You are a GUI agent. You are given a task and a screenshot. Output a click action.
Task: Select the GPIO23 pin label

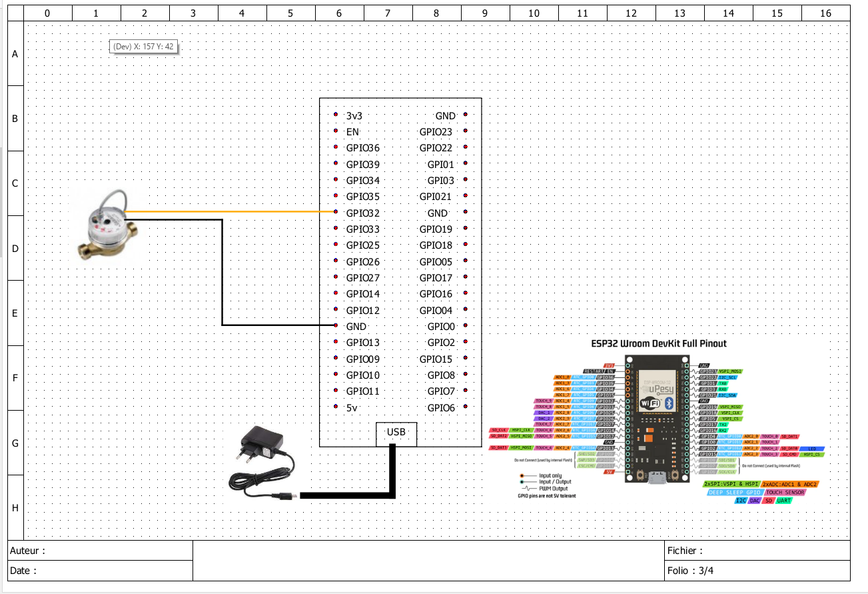point(436,132)
